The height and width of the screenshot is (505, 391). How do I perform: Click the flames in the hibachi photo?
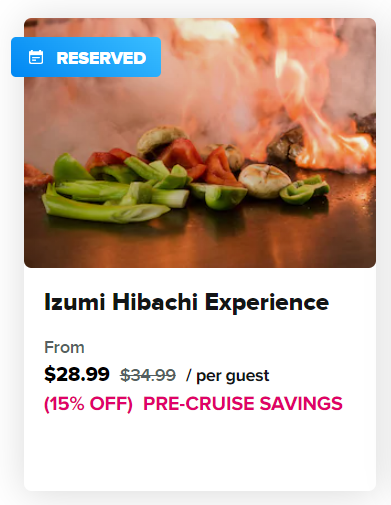[300, 100]
